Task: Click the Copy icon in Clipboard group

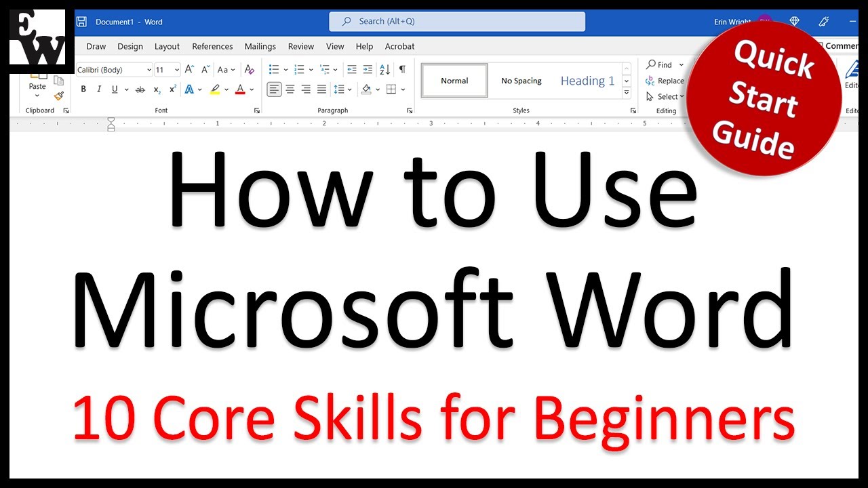Action: click(x=59, y=81)
